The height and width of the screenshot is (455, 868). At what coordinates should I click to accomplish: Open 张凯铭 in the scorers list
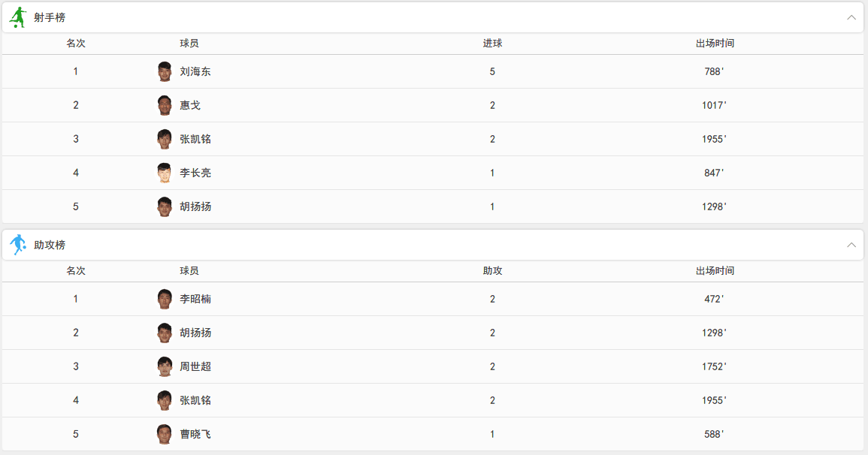(195, 139)
